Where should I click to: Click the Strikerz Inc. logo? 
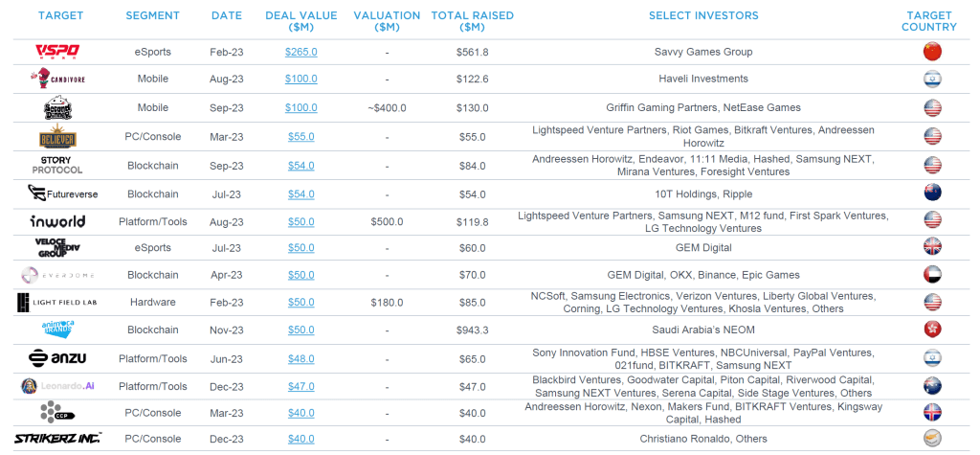(57, 438)
